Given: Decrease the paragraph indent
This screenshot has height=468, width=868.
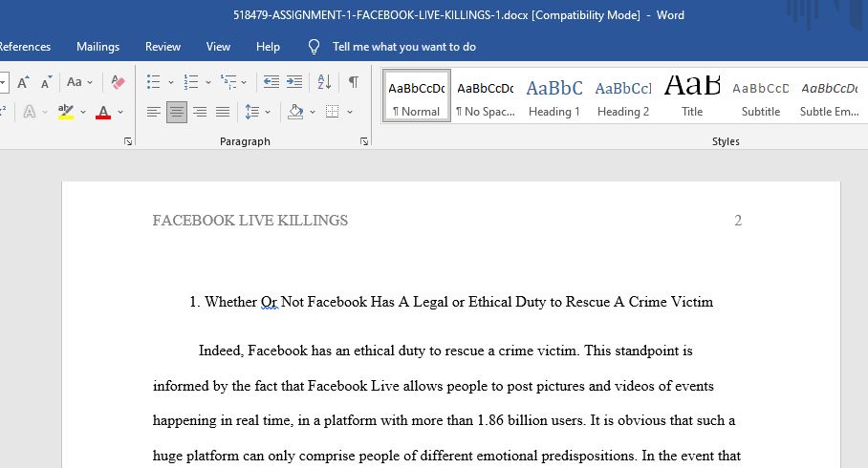Looking at the screenshot, I should click(271, 82).
